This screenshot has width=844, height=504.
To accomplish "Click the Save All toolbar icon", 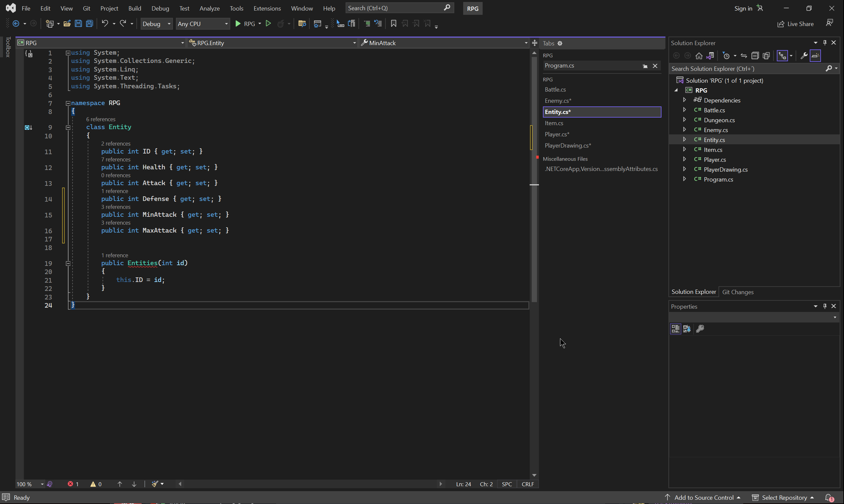I will point(89,23).
